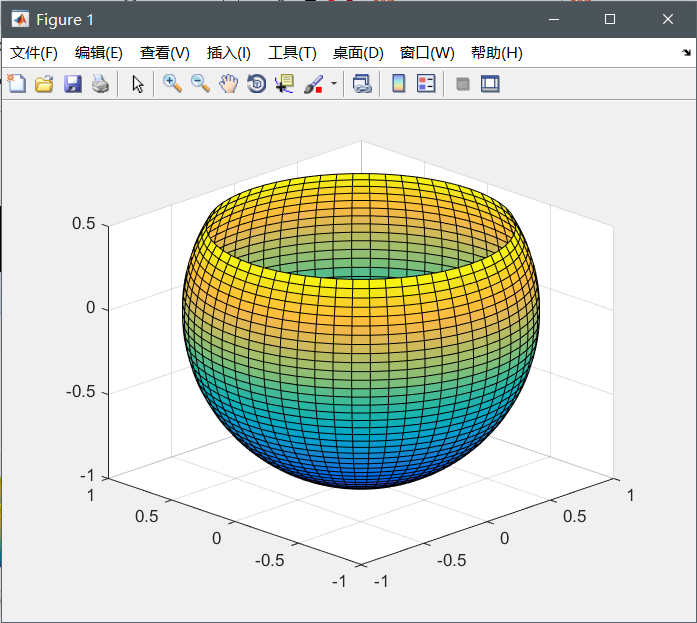Maximize the Figure 1 window
The width and height of the screenshot is (697, 623).
(x=610, y=19)
